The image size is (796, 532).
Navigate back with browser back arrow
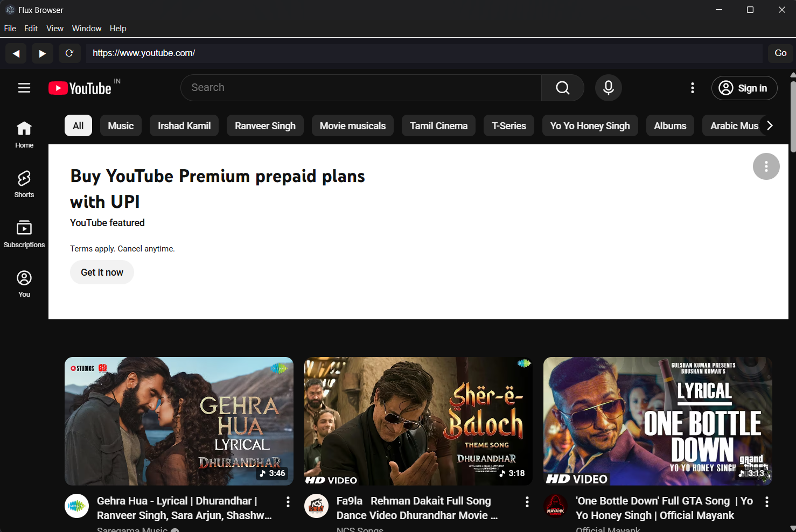[x=16, y=53]
